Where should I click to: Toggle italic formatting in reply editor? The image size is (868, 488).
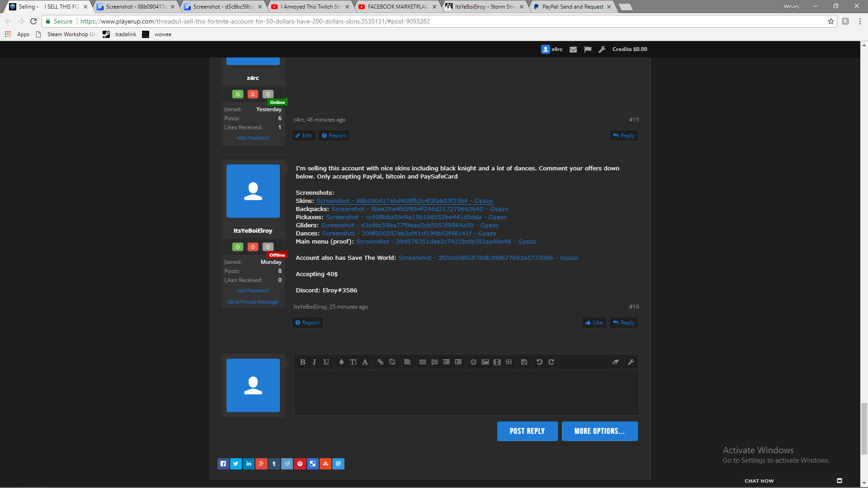pos(314,362)
